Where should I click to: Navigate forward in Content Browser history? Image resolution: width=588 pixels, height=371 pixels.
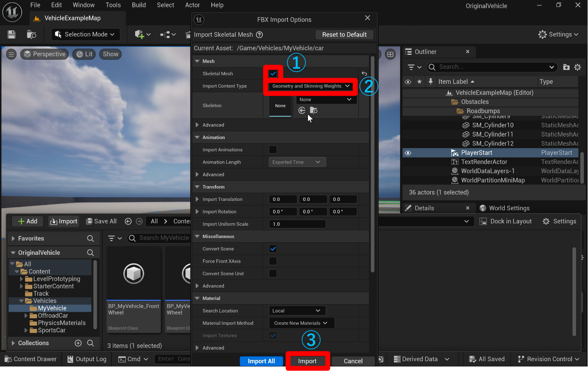pos(139,221)
